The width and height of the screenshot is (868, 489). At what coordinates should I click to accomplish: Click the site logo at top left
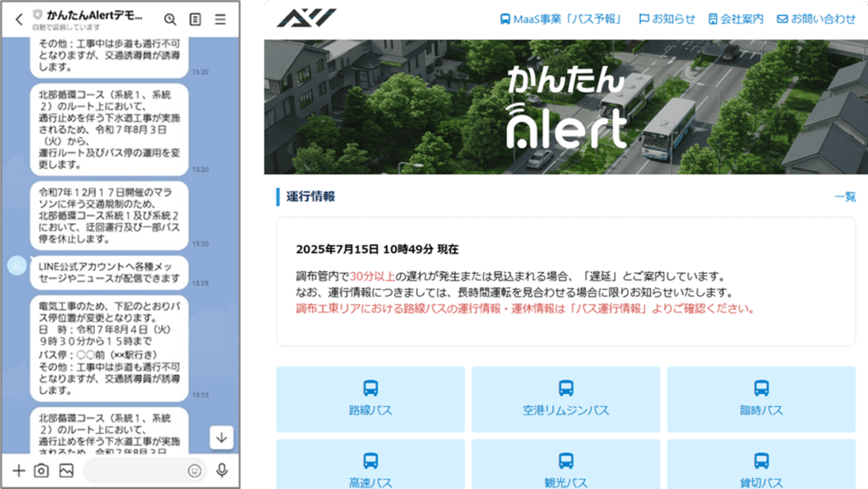pos(306,19)
